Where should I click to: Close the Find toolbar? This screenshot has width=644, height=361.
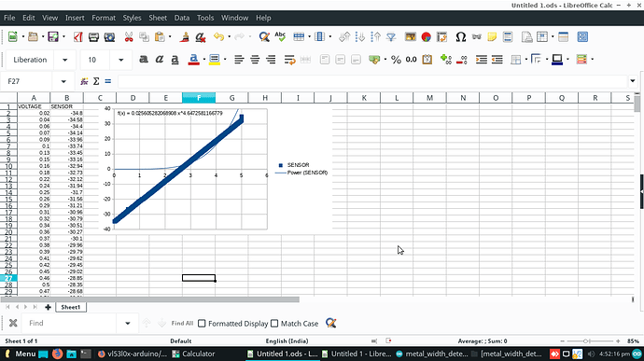pyautogui.click(x=13, y=323)
